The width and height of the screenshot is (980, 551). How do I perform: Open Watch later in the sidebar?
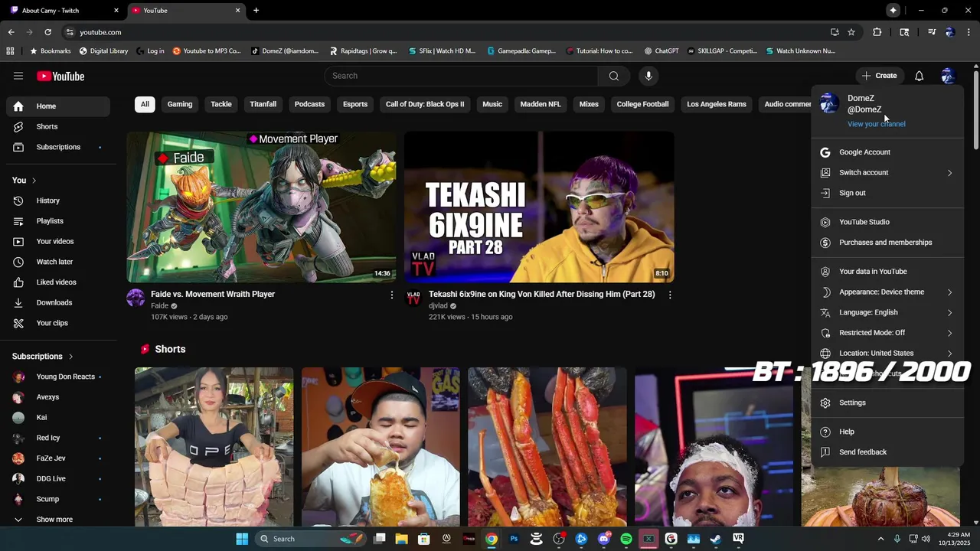click(58, 262)
